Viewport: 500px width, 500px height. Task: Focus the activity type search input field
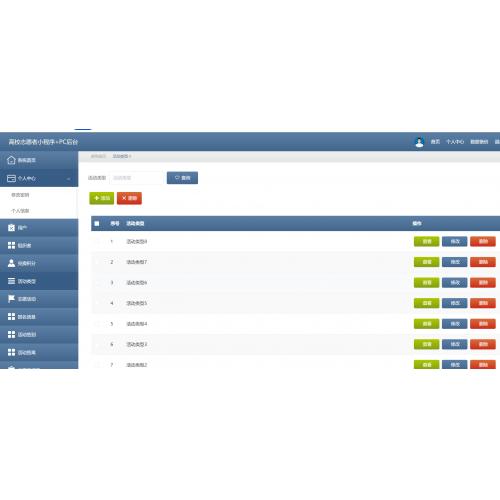[136, 178]
